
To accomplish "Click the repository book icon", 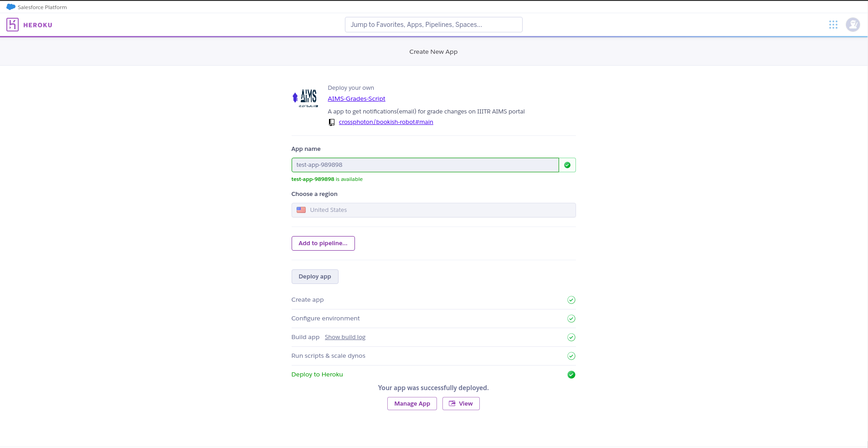I will pyautogui.click(x=332, y=122).
